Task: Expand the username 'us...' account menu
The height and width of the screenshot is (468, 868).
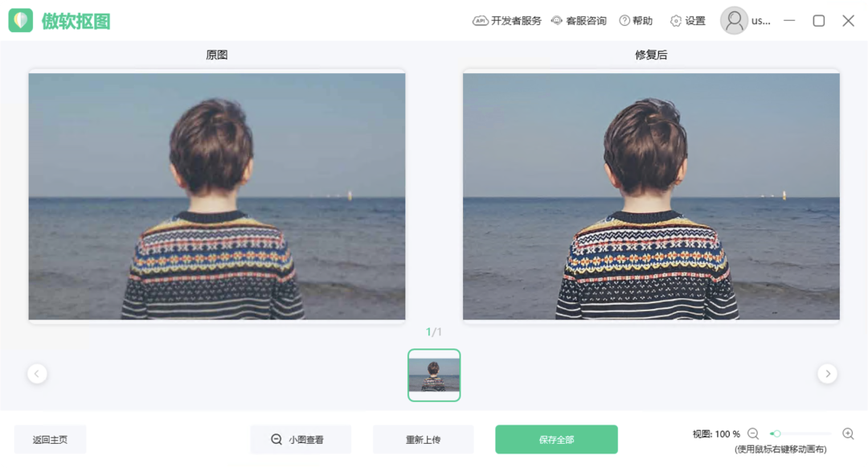Action: pos(760,21)
